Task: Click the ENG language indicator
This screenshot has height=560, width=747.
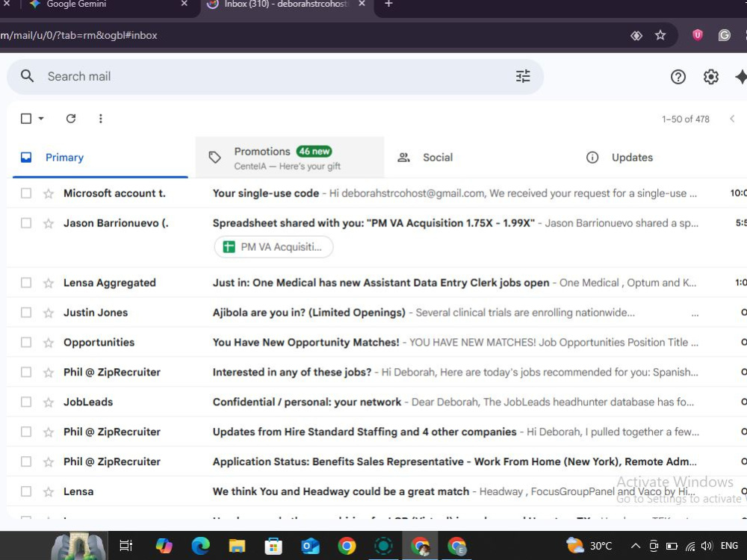Action: click(729, 546)
